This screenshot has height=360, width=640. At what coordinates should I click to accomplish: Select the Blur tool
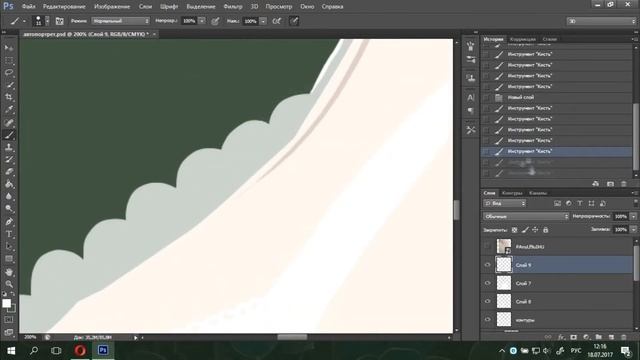(9, 196)
